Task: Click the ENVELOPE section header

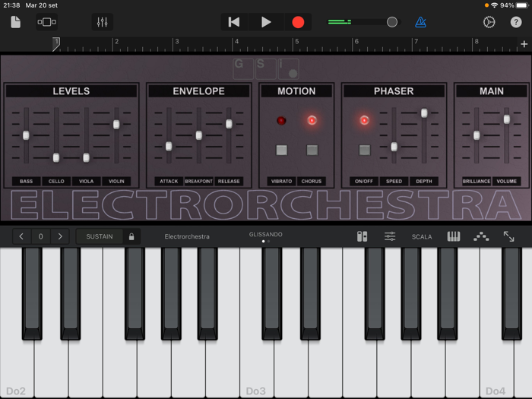Action: (199, 91)
